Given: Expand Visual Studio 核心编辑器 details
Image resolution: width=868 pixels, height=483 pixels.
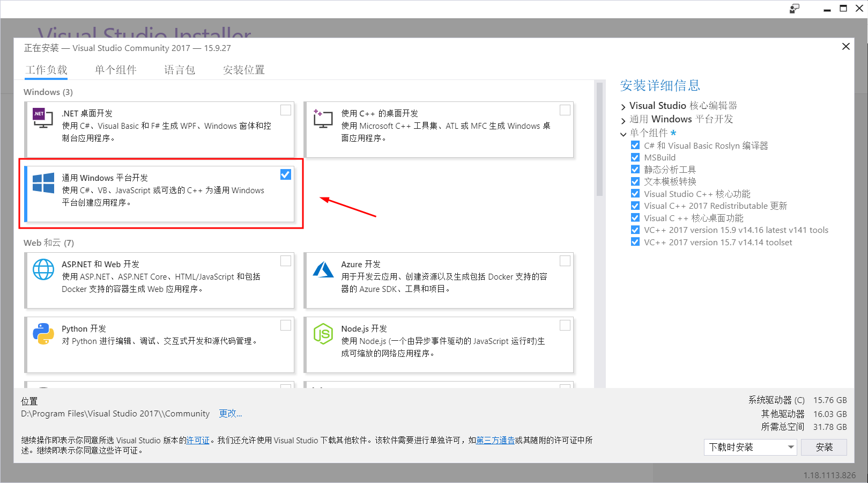Looking at the screenshot, I should pos(623,107).
